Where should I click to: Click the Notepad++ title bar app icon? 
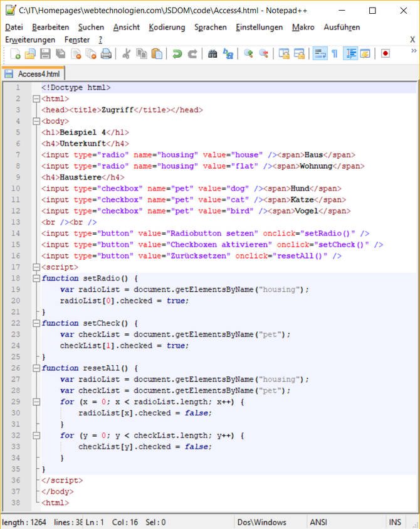point(11,10)
